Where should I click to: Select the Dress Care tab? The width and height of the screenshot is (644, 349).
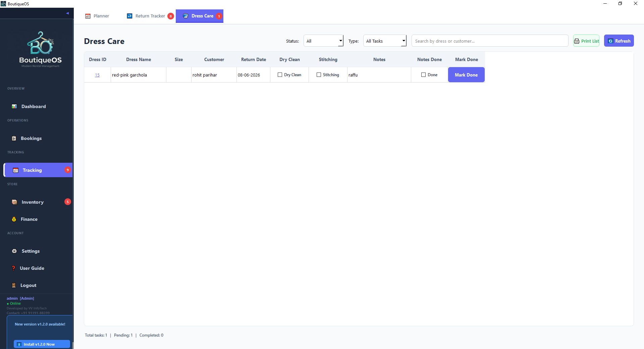(x=200, y=16)
